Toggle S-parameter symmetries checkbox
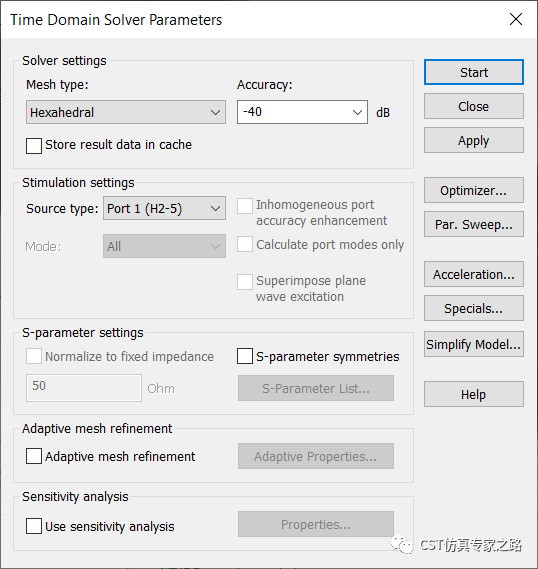Viewport: 538px width, 569px height. (x=245, y=356)
